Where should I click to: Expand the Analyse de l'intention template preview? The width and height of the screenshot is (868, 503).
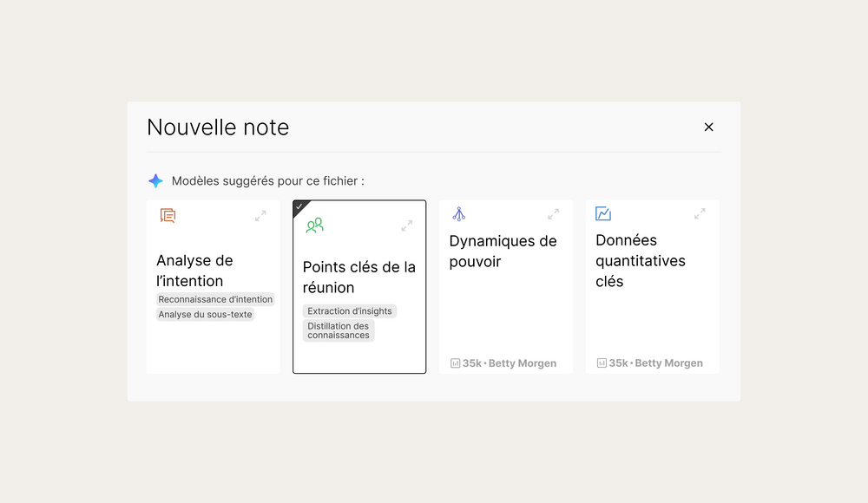(260, 216)
